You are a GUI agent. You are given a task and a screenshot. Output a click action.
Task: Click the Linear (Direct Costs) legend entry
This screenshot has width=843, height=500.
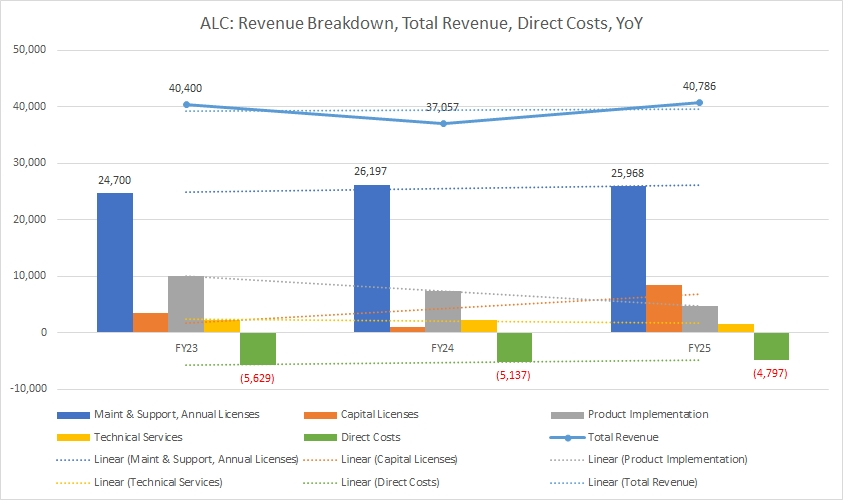(393, 481)
